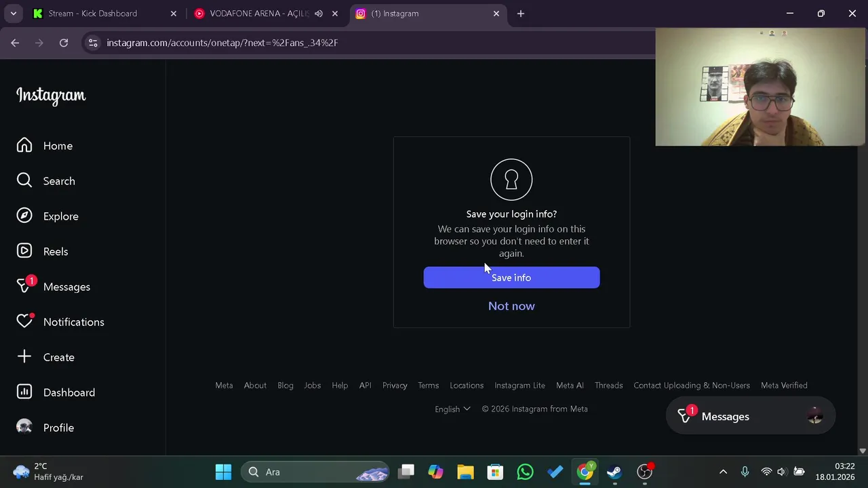Close the Kick Dashboard tab
Image resolution: width=868 pixels, height=488 pixels.
point(174,14)
